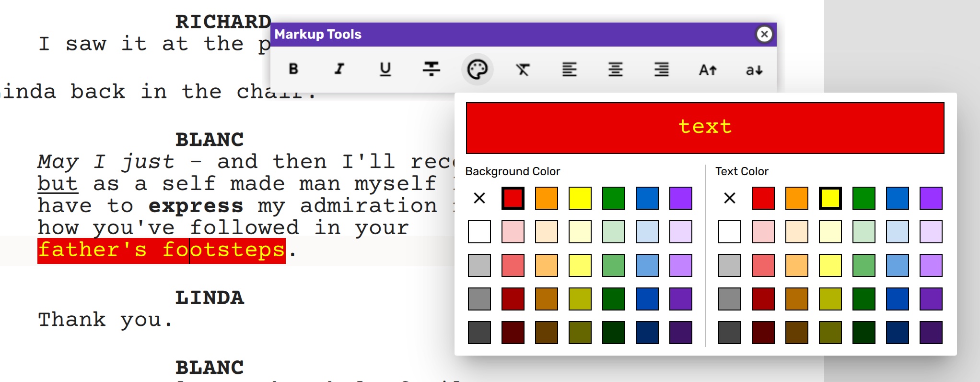Apply italic formatting to selection
The height and width of the screenshot is (382, 980).
339,70
